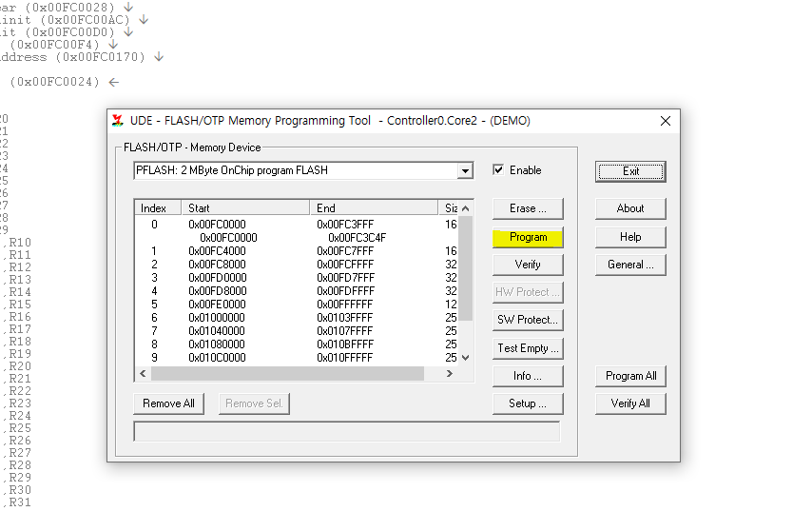Click the Verify button

(x=528, y=265)
